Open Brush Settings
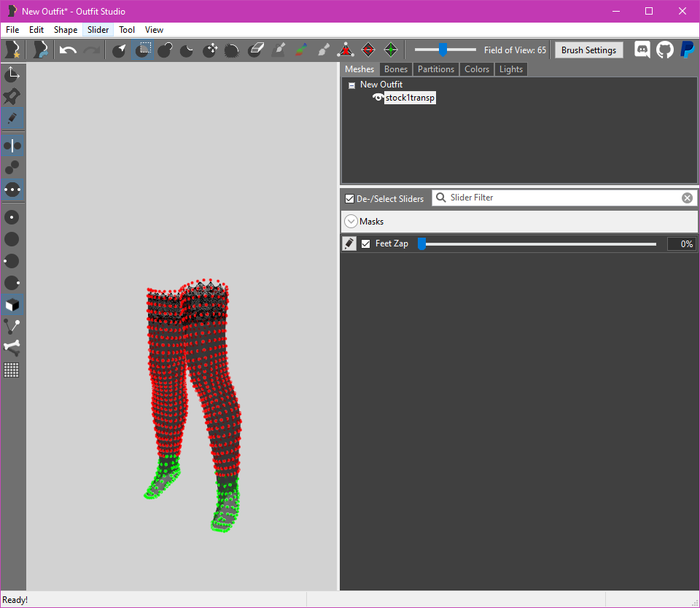700x608 pixels. point(589,50)
